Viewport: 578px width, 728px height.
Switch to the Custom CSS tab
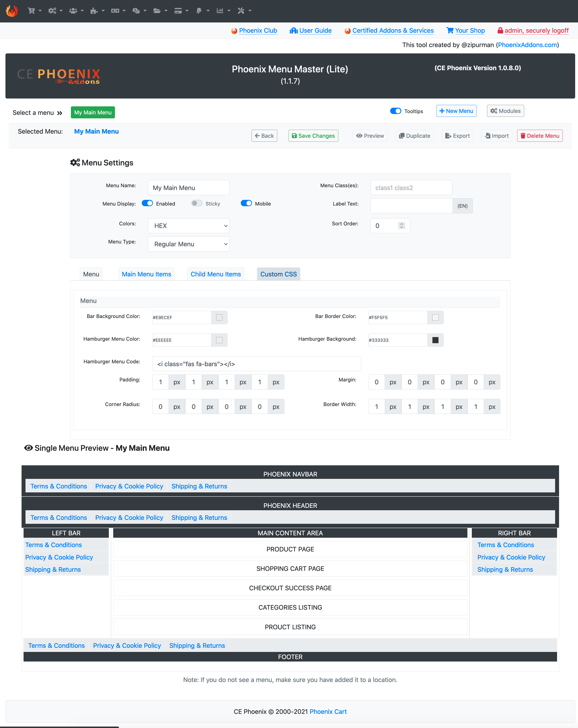click(x=278, y=274)
